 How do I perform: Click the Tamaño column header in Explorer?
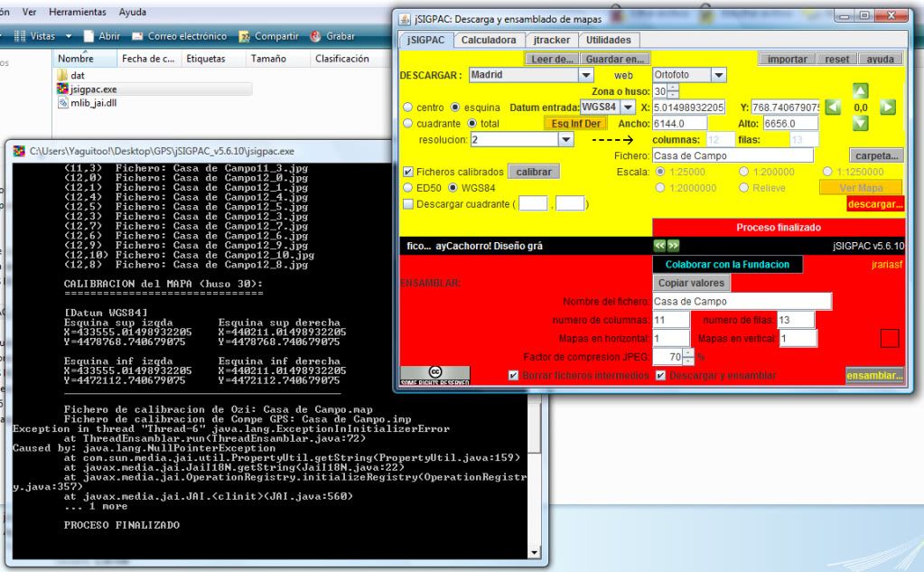[x=277, y=59]
